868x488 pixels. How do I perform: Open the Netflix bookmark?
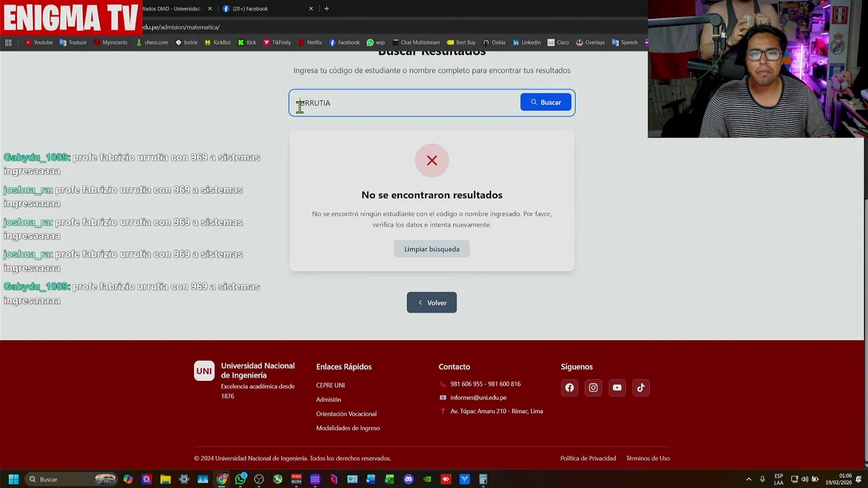click(x=310, y=42)
